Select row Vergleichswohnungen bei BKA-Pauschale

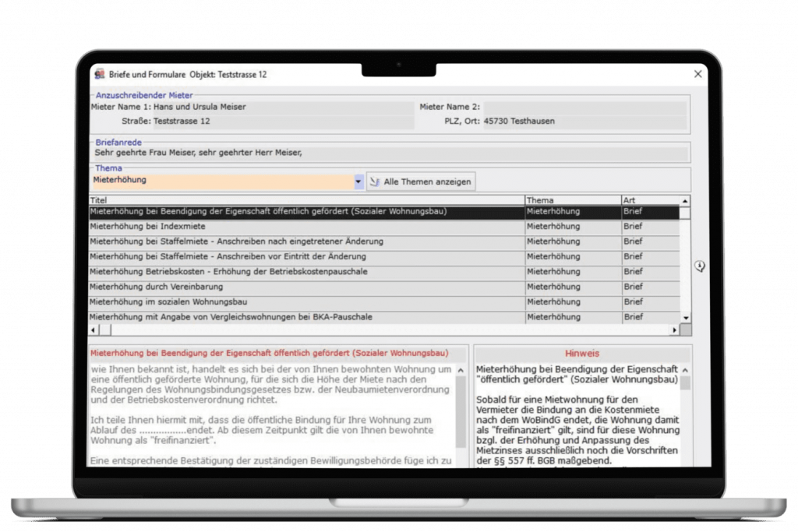tap(384, 317)
